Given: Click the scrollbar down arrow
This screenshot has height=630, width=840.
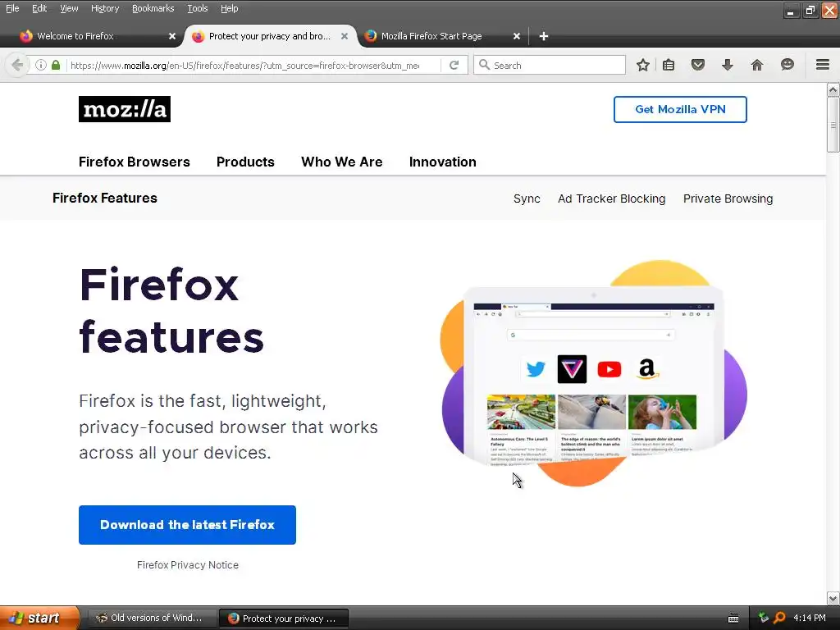Looking at the screenshot, I should coord(833,598).
